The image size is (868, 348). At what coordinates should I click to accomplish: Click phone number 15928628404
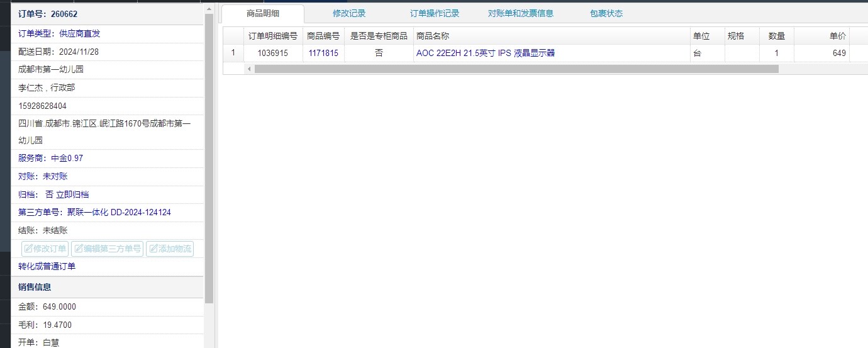(x=42, y=106)
